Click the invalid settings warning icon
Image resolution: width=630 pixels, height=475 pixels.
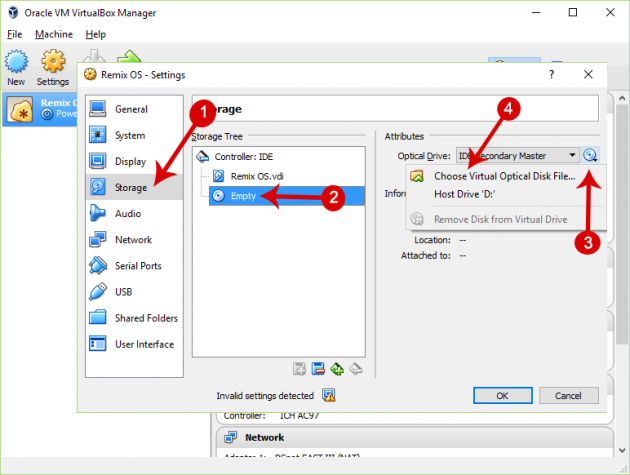(329, 395)
